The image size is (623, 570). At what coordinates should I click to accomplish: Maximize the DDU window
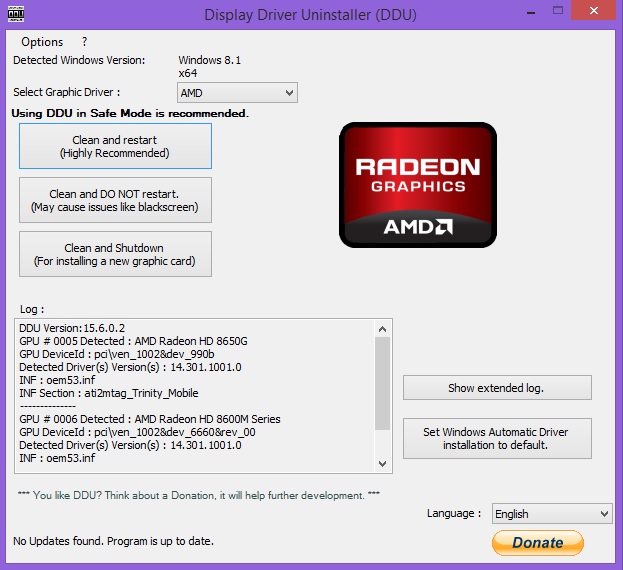pyautogui.click(x=558, y=11)
